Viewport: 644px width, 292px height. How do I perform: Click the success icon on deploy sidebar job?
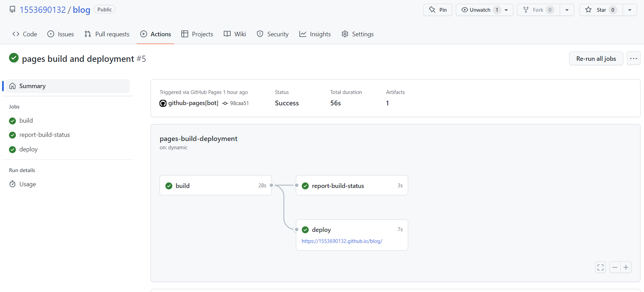[12, 149]
